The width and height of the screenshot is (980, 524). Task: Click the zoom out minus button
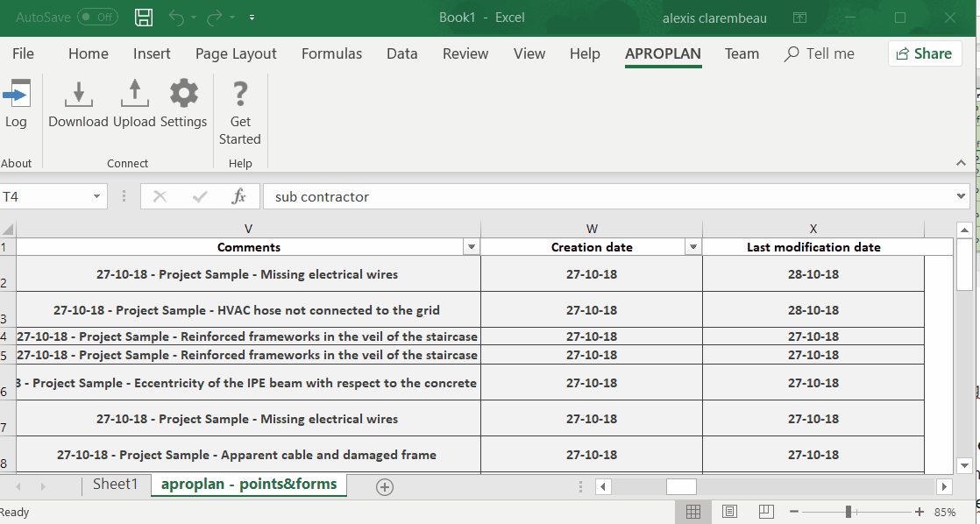(794, 512)
